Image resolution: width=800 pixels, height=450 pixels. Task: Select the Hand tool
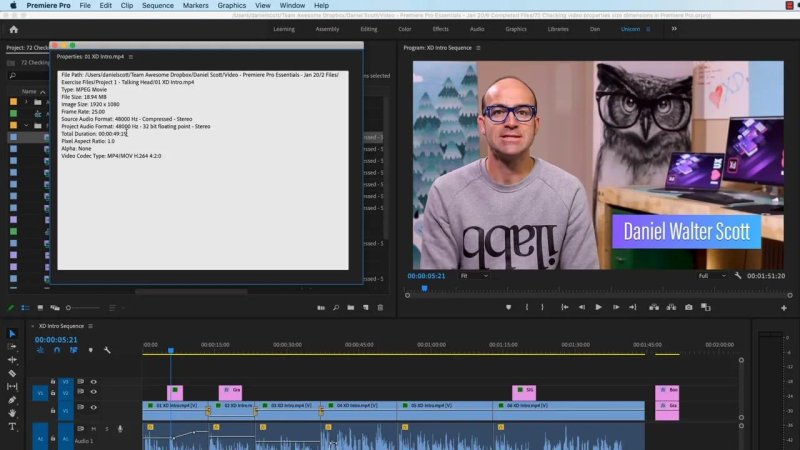coord(12,413)
